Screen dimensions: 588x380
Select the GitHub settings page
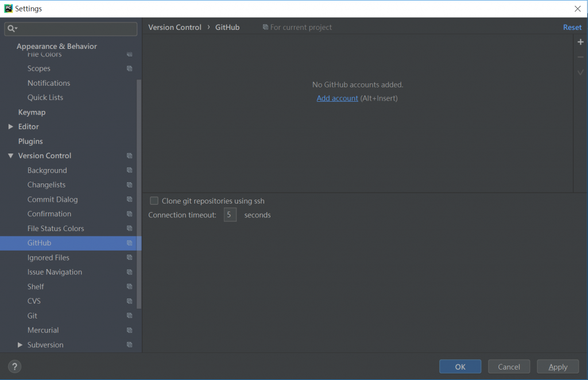coord(40,243)
